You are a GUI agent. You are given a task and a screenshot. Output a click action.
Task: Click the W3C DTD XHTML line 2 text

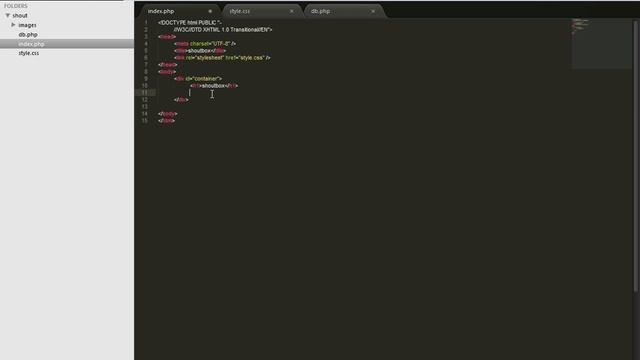tap(223, 30)
